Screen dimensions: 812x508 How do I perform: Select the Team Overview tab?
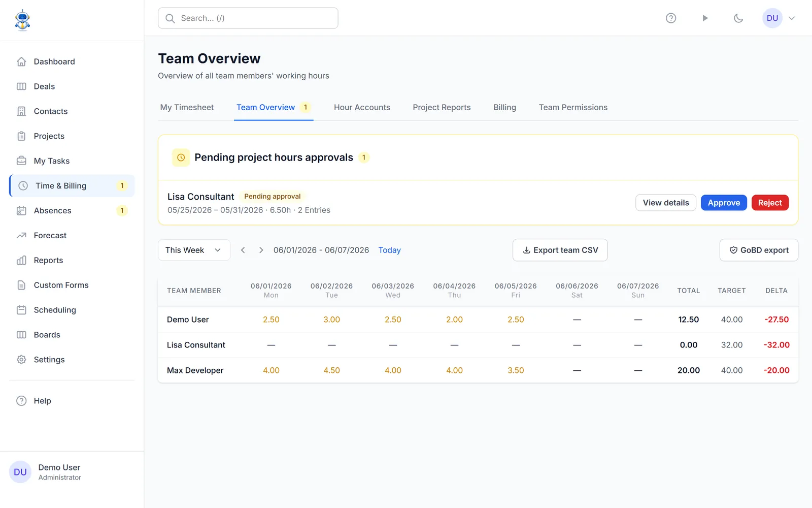click(x=274, y=107)
